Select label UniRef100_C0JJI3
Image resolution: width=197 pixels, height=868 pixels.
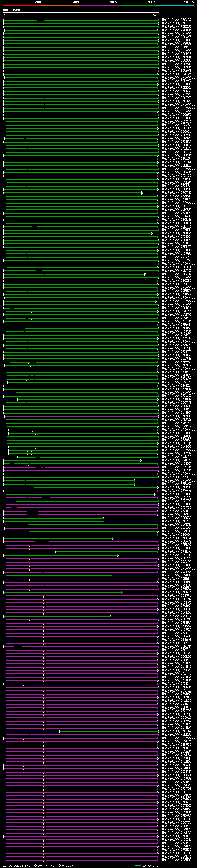(x=177, y=457)
